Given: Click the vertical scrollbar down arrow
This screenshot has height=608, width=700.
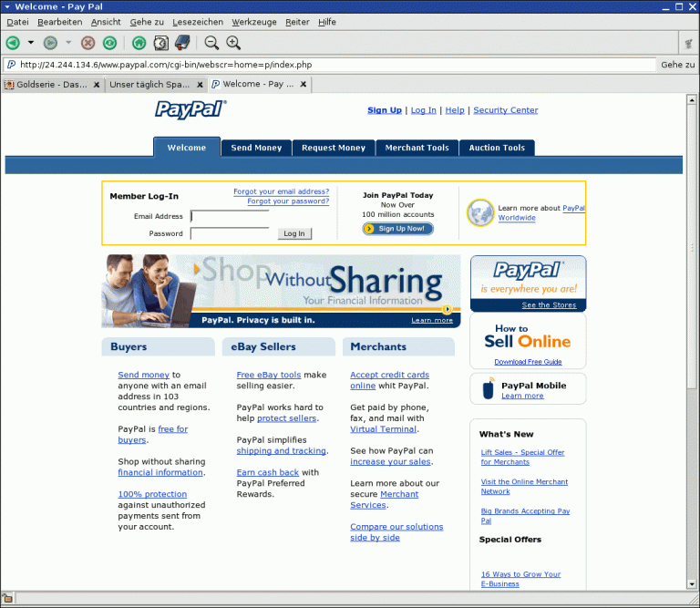Looking at the screenshot, I should [692, 583].
